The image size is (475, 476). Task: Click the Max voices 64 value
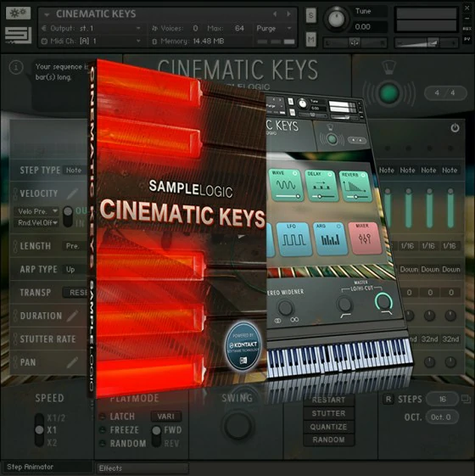coord(239,28)
